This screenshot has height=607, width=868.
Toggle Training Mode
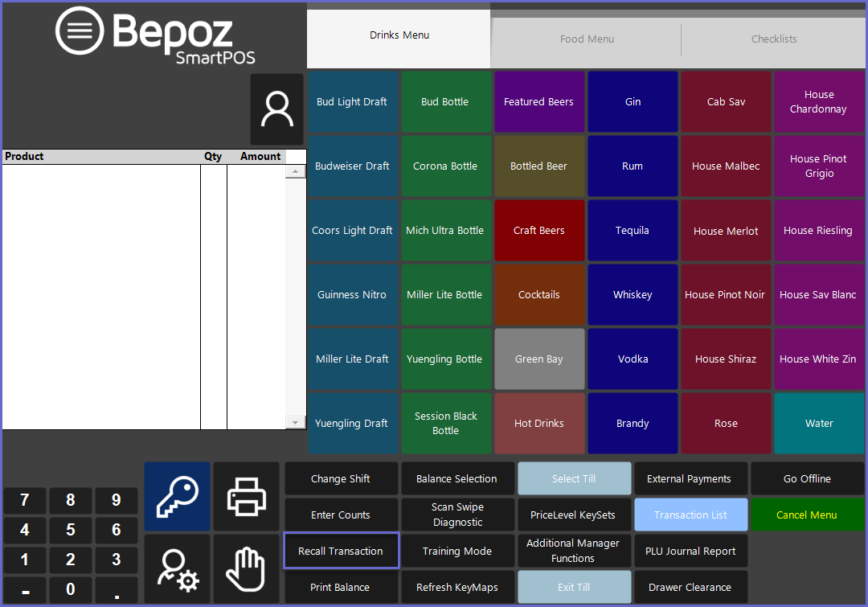click(x=457, y=552)
